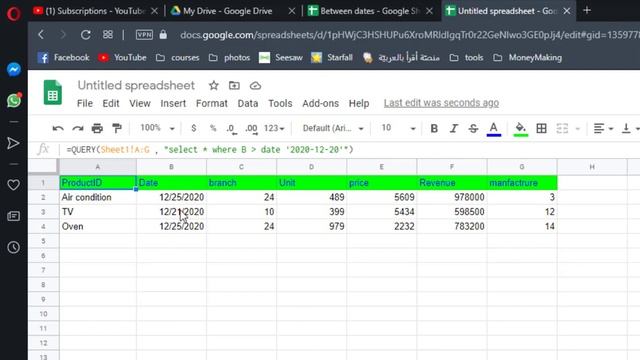Open the Help menu
The width and height of the screenshot is (640, 360).
(x=359, y=104)
